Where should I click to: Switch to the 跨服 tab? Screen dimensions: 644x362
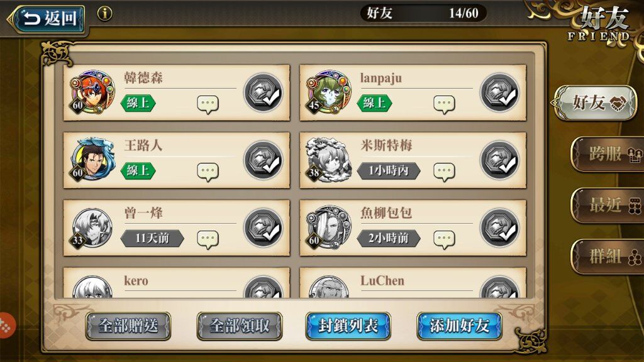tap(608, 154)
